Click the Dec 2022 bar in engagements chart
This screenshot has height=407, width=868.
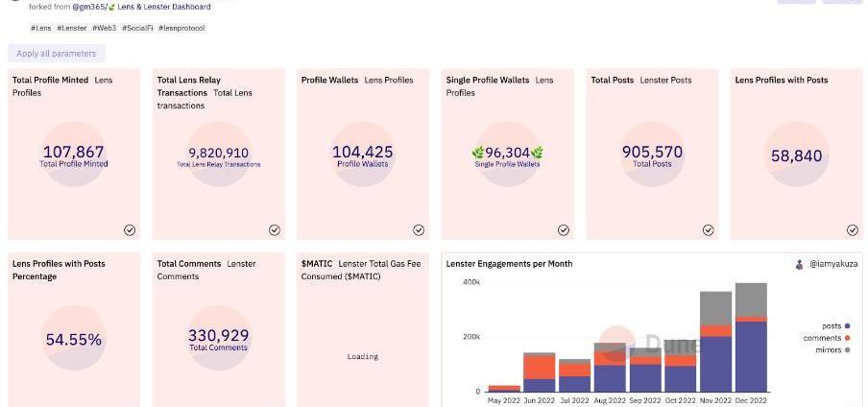click(751, 338)
